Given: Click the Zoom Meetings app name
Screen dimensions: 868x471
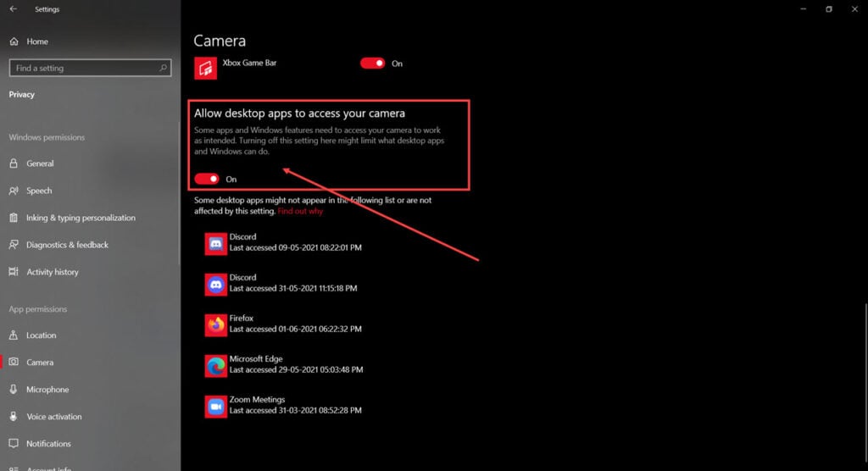Looking at the screenshot, I should (258, 399).
